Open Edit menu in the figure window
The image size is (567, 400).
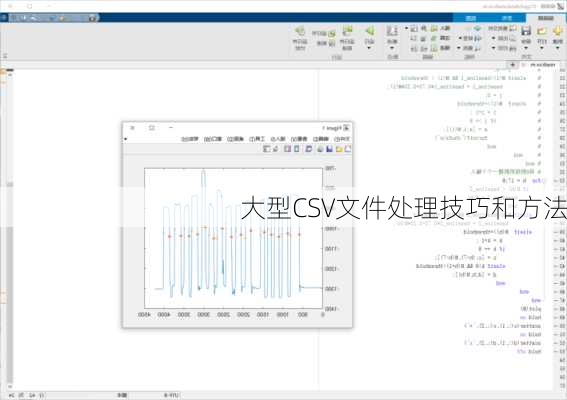(321, 139)
